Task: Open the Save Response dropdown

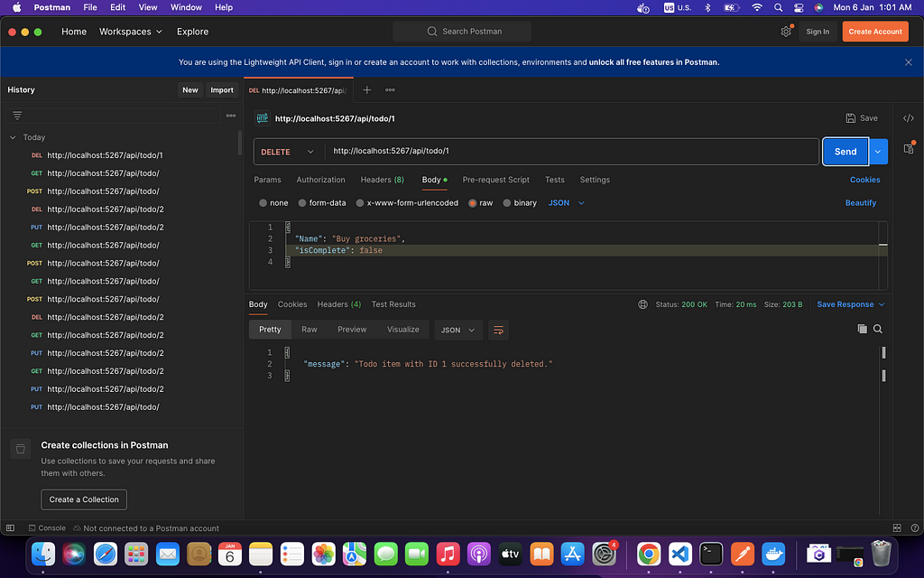Action: [x=850, y=304]
